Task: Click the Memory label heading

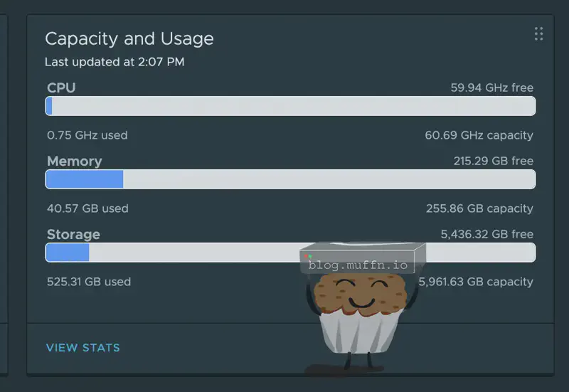Action: (x=75, y=161)
